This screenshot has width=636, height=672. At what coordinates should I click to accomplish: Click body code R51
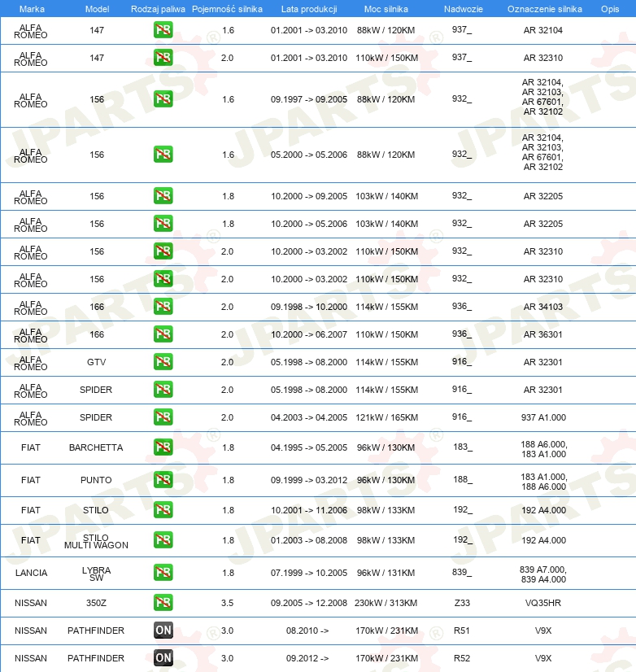pos(462,631)
